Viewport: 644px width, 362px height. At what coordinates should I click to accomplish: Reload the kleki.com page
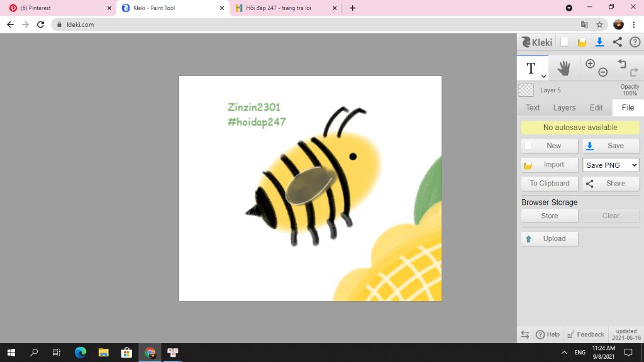pos(40,25)
